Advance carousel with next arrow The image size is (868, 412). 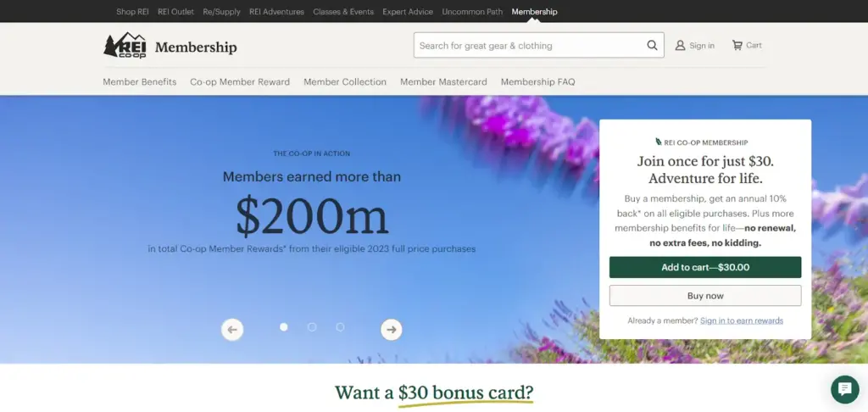(391, 330)
